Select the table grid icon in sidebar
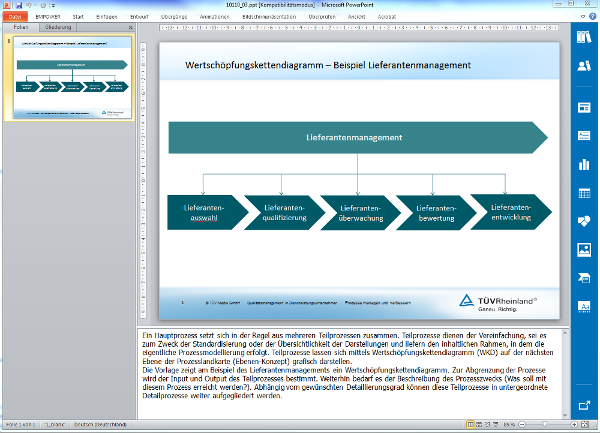The height and width of the screenshot is (433, 600). [x=585, y=192]
